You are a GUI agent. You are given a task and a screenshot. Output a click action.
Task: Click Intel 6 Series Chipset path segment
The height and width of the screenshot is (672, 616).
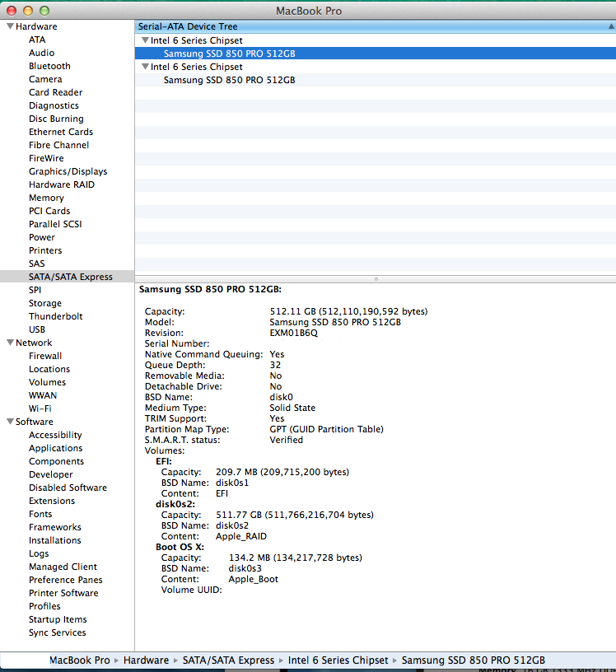tap(338, 660)
